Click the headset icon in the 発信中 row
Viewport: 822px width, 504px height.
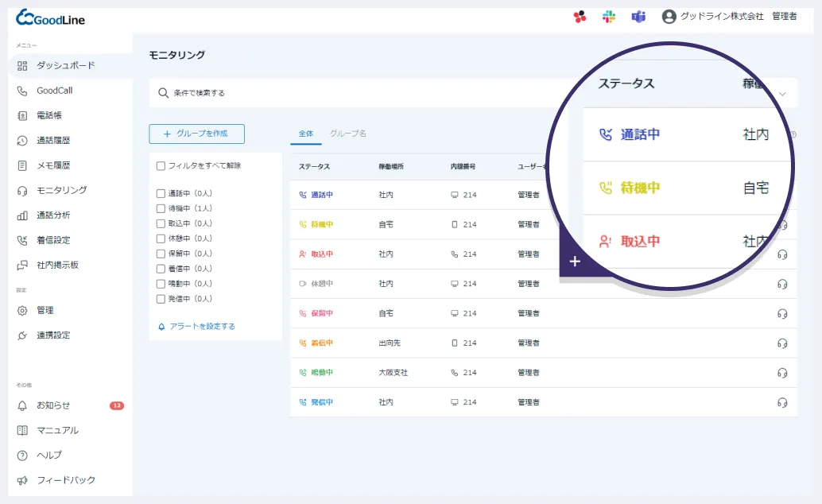click(x=782, y=402)
